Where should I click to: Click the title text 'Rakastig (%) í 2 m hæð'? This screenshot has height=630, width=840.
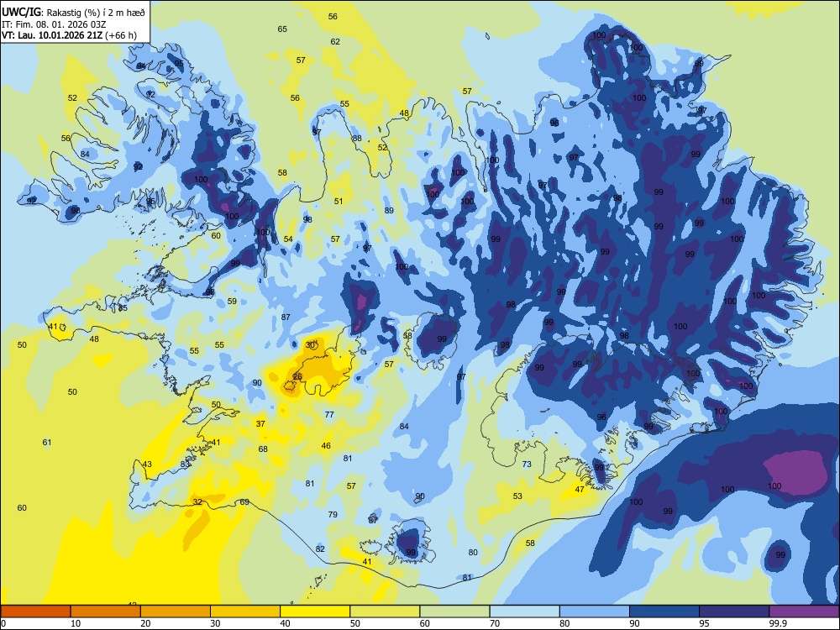(x=96, y=13)
